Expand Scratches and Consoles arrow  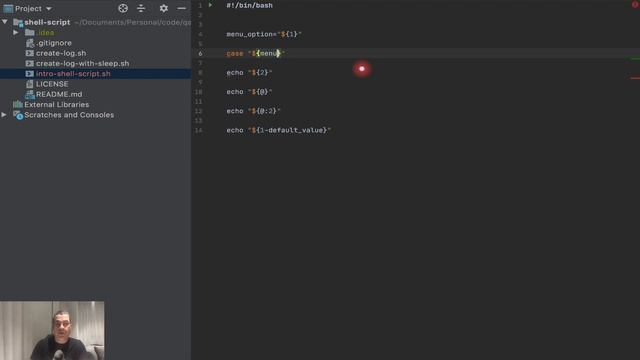tap(4, 115)
